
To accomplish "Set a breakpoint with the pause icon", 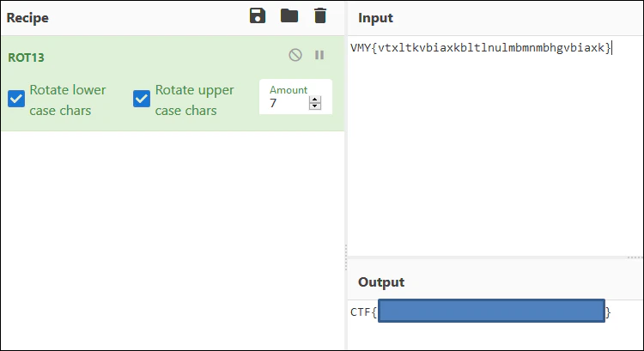I will [319, 55].
